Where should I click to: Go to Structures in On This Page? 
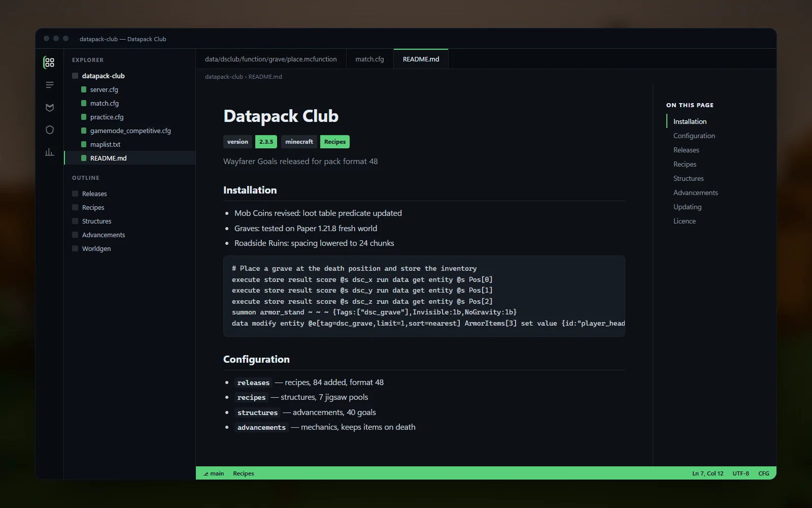pyautogui.click(x=688, y=178)
